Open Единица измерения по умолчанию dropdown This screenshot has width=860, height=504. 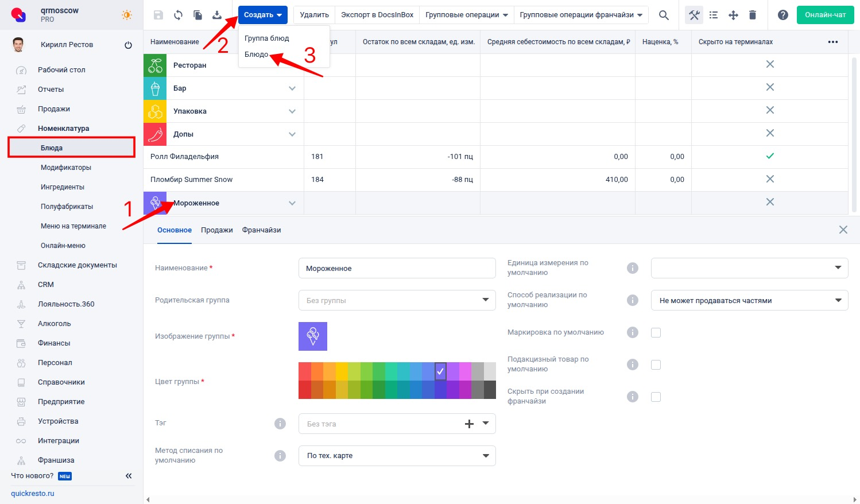click(x=749, y=268)
